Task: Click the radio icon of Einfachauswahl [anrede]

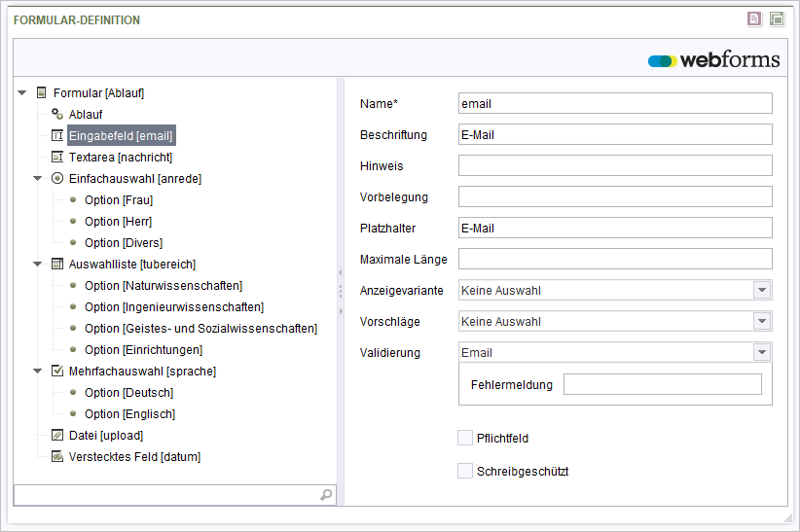Action: point(57,178)
